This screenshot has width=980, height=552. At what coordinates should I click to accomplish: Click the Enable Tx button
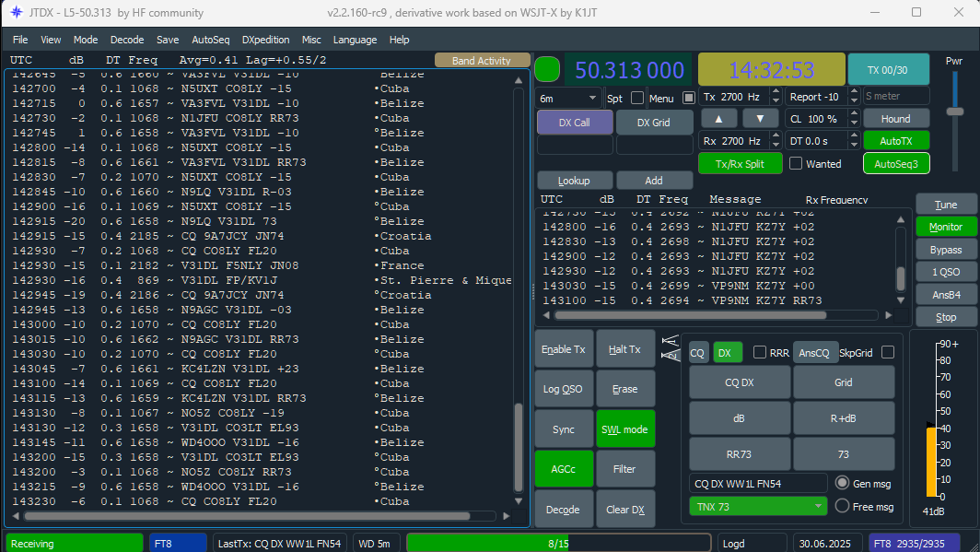point(563,349)
